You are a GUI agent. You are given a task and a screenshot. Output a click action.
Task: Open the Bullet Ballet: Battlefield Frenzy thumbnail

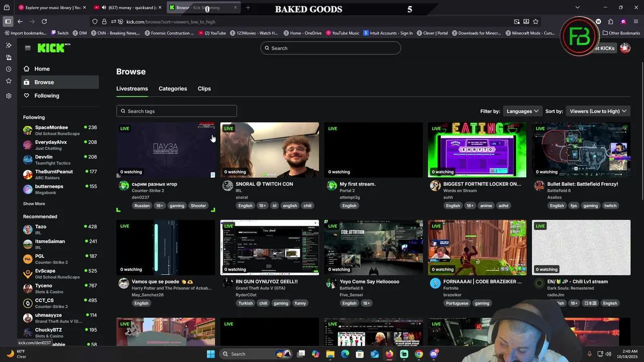click(581, 150)
